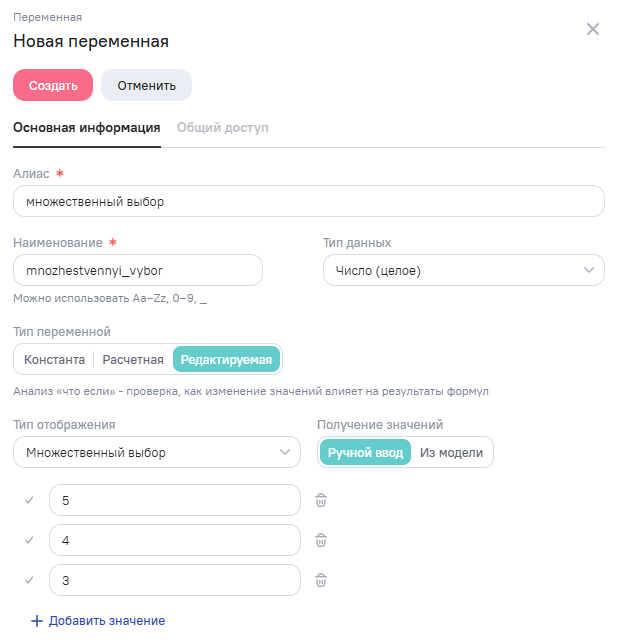Screen dimensions: 625x641
Task: Open the Основная информация tab
Action: (87, 128)
